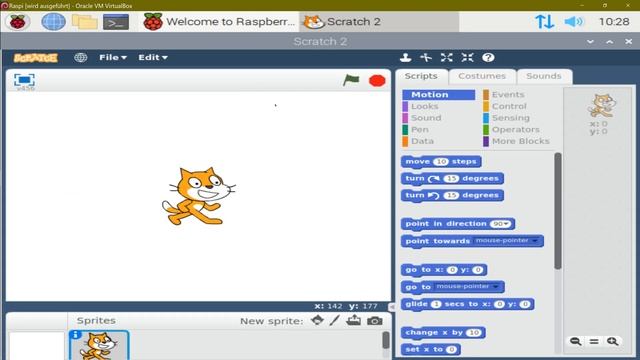Paint a new sprite with brush icon

(x=335, y=320)
